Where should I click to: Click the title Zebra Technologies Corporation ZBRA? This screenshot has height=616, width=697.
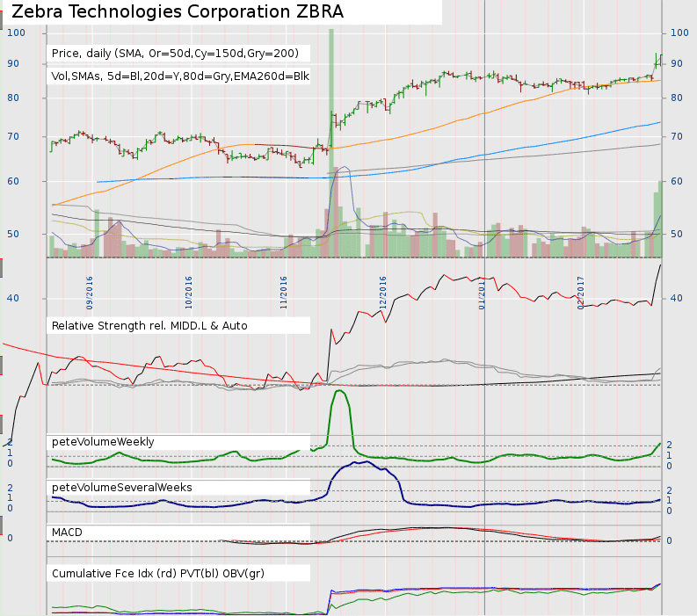(x=178, y=11)
